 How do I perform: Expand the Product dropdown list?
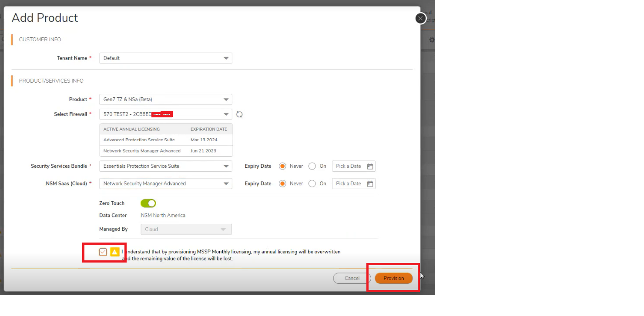[166, 100]
